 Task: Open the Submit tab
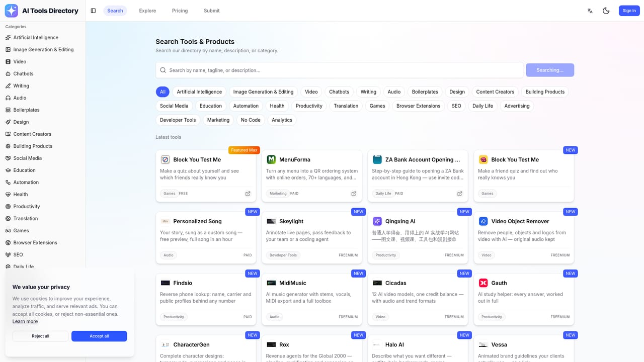(212, 11)
